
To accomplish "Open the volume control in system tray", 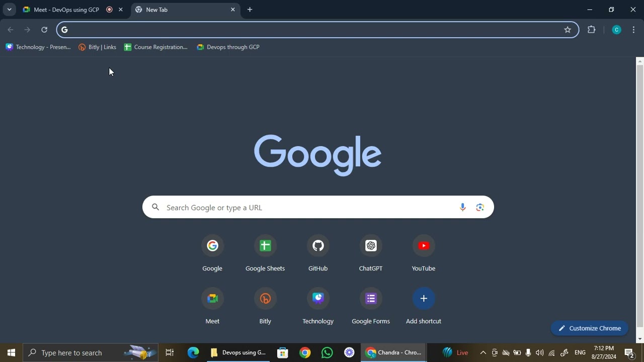I will [539, 352].
